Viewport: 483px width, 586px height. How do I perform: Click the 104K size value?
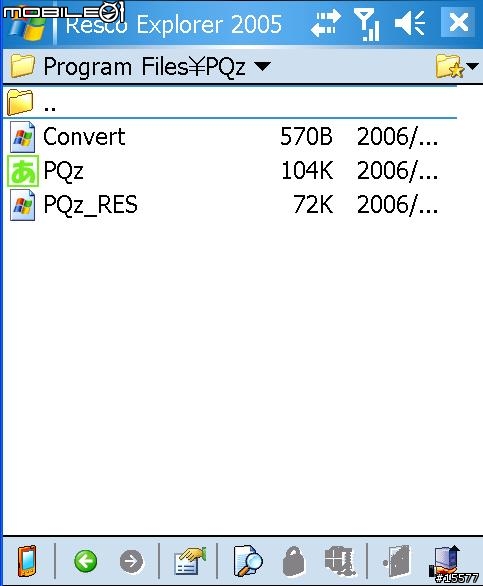coord(307,170)
